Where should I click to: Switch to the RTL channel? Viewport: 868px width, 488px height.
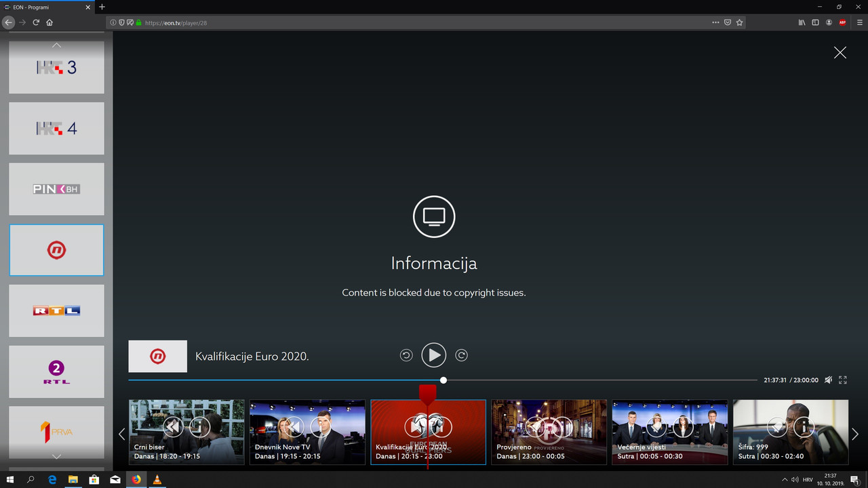56,310
